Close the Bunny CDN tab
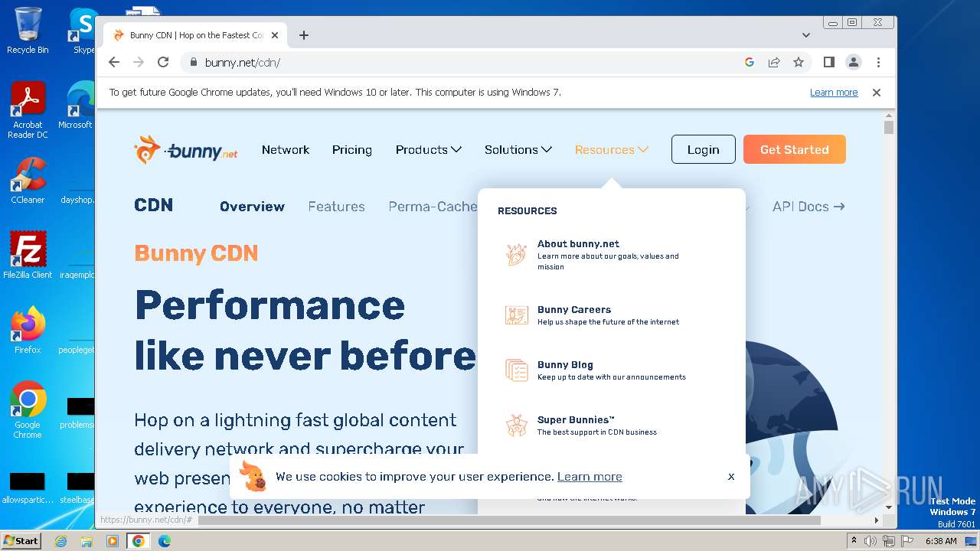 [x=275, y=35]
